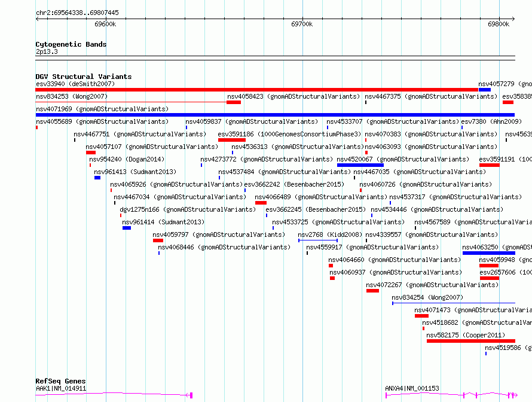Click the dgv1275n166 variant label
Screen dimensions: 532x402
coord(188,209)
